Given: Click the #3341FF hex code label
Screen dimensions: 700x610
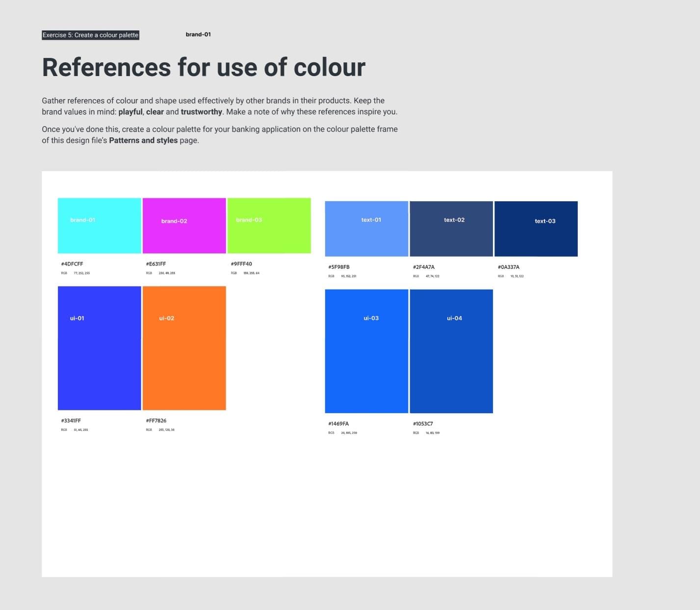Looking at the screenshot, I should (71, 421).
